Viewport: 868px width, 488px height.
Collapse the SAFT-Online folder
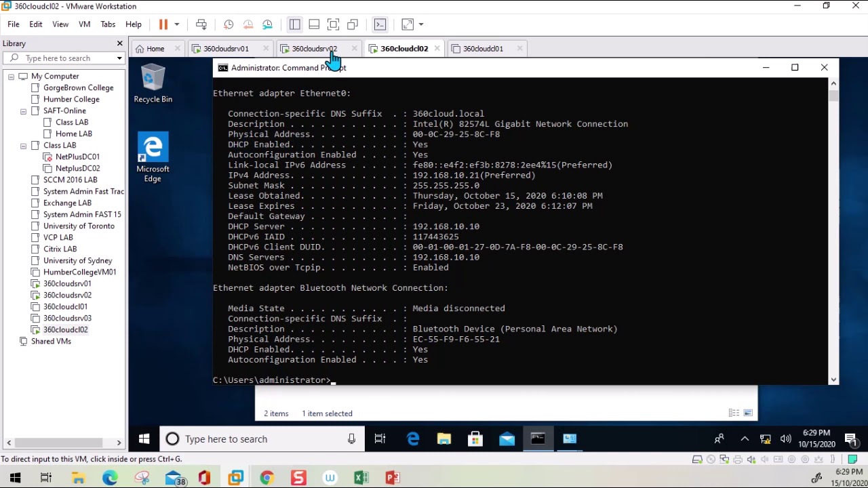click(23, 111)
